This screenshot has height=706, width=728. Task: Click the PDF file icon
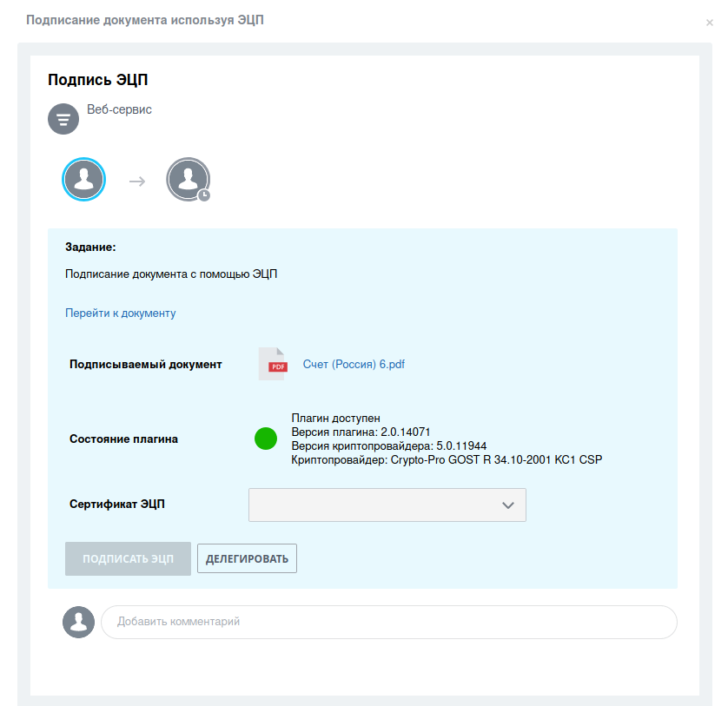pos(273,364)
